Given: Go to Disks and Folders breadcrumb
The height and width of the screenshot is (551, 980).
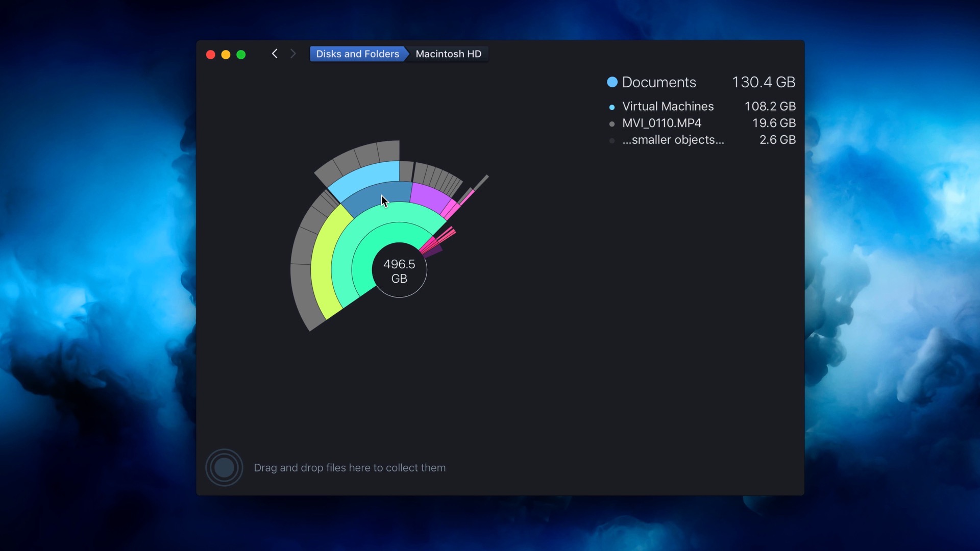Looking at the screenshot, I should [x=357, y=54].
